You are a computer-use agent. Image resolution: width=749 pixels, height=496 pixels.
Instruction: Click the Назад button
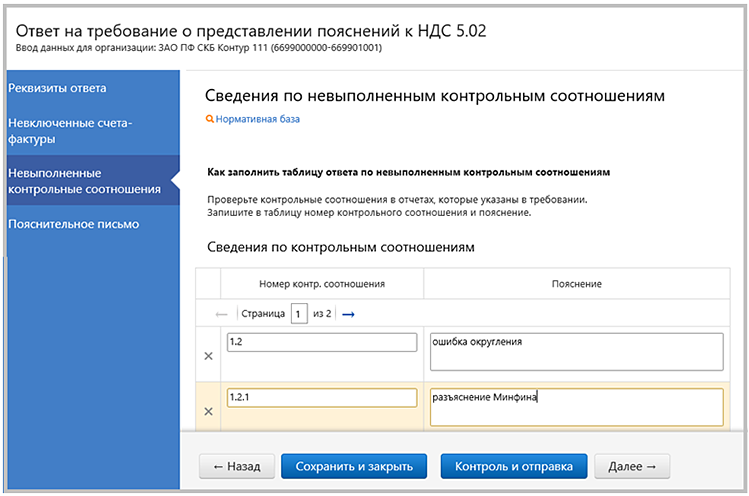[236, 466]
